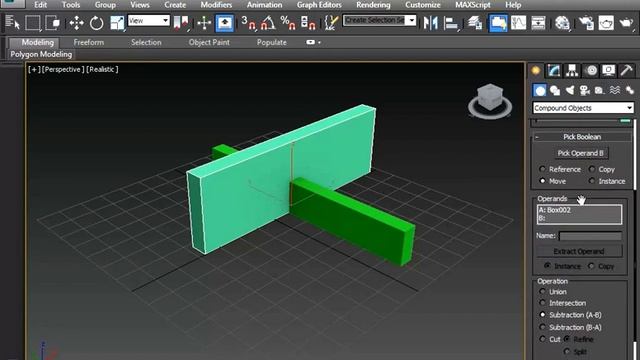Open the Display panel tab
This screenshot has height=360, width=640.
pyautogui.click(x=609, y=71)
